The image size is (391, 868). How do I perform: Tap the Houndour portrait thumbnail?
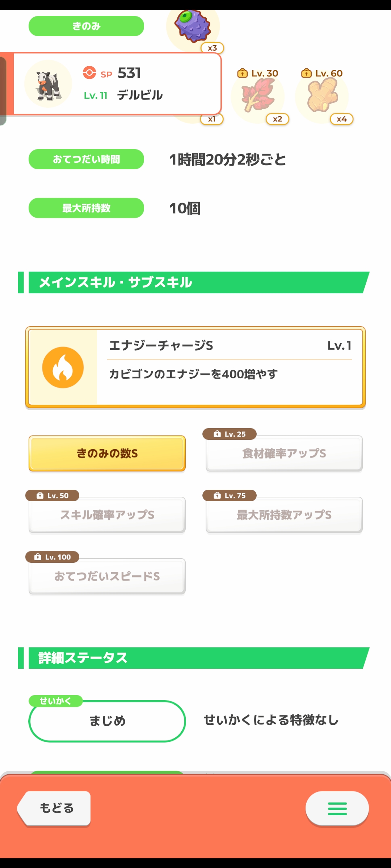click(x=48, y=84)
